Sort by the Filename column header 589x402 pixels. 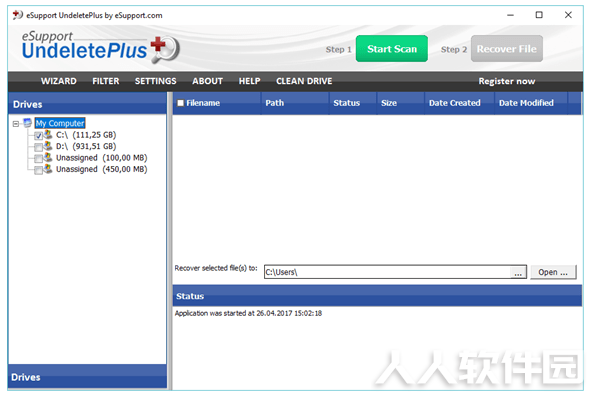pos(217,103)
